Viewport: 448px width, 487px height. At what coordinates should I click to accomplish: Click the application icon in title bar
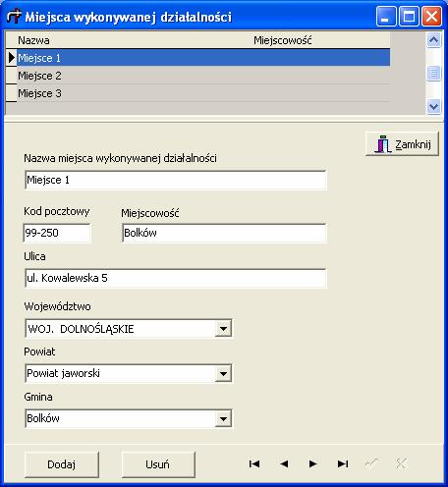click(14, 16)
